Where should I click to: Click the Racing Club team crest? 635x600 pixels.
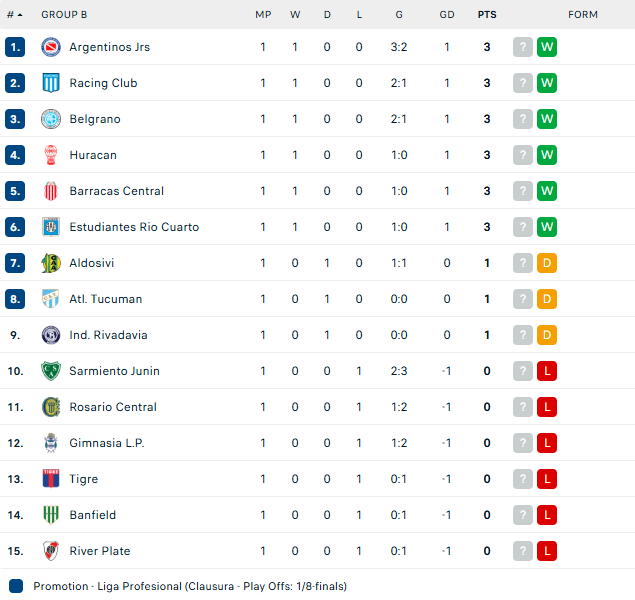click(x=51, y=83)
